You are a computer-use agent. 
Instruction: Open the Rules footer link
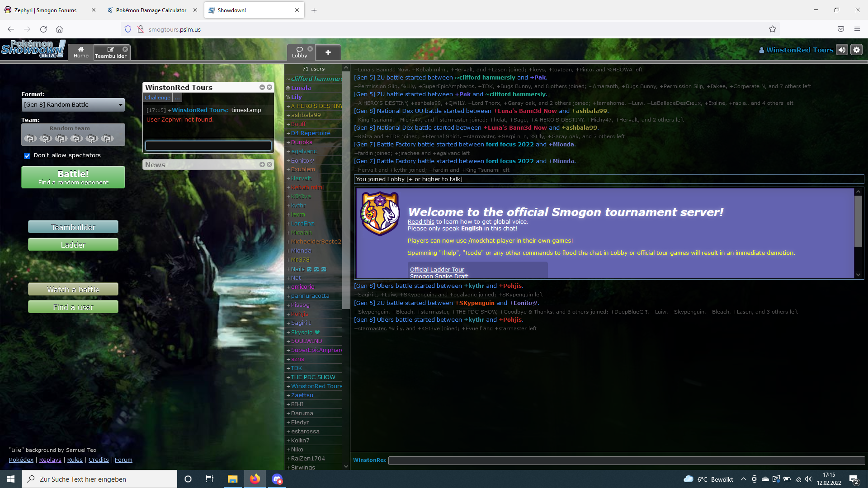[75, 460]
